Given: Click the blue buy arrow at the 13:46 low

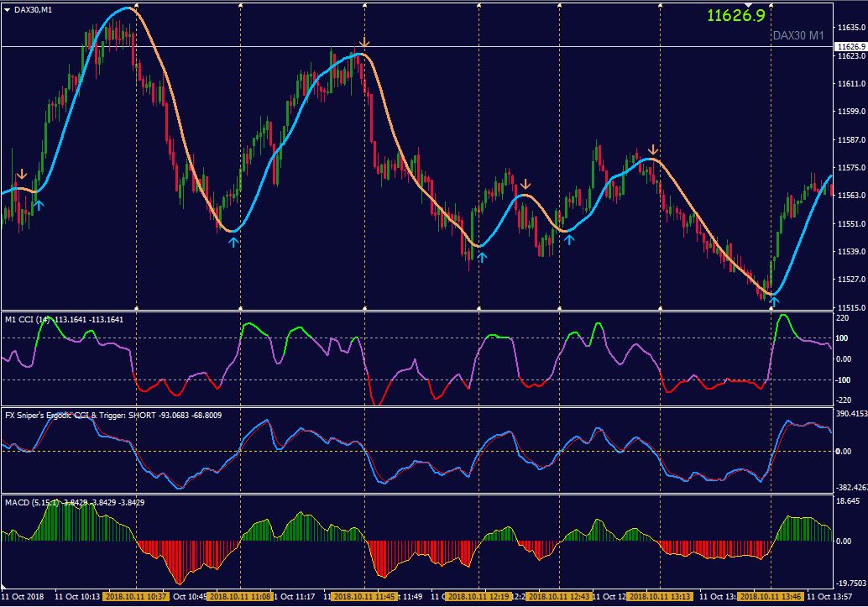Looking at the screenshot, I should click(x=775, y=301).
